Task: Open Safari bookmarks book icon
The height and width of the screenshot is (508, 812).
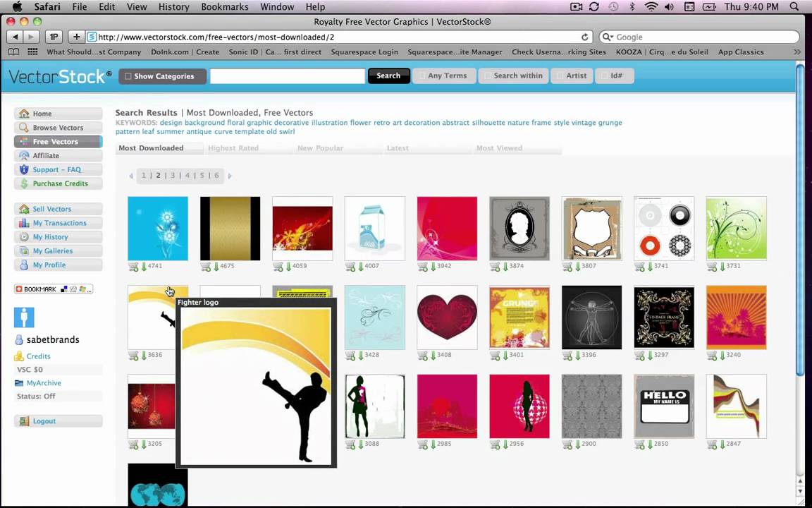Action: click(13, 52)
